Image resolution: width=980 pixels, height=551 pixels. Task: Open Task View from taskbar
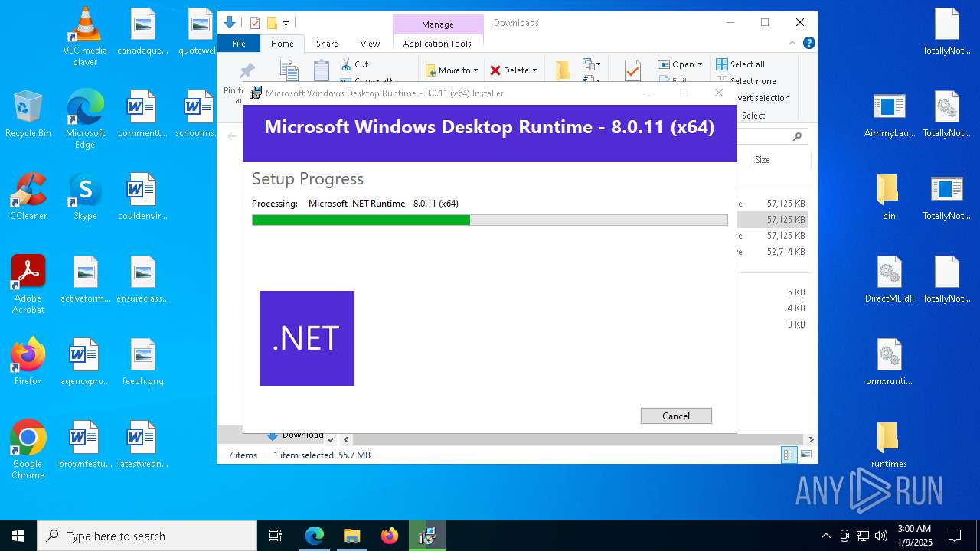tap(276, 536)
